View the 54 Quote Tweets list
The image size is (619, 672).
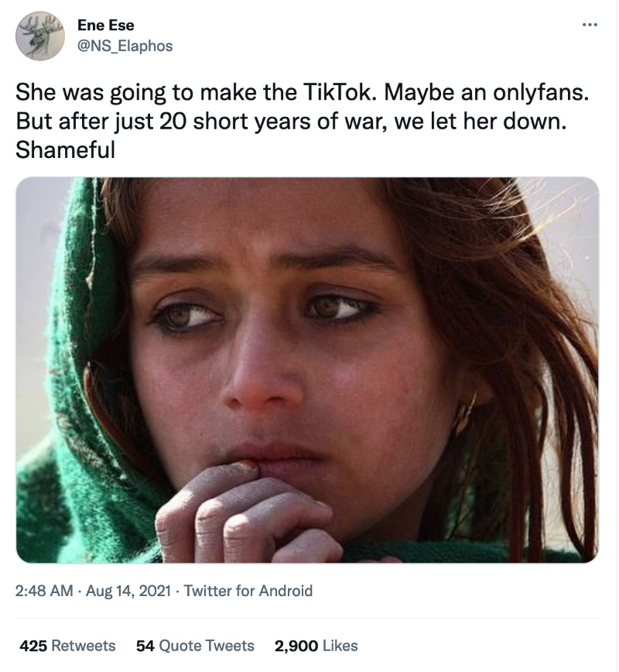point(195,645)
